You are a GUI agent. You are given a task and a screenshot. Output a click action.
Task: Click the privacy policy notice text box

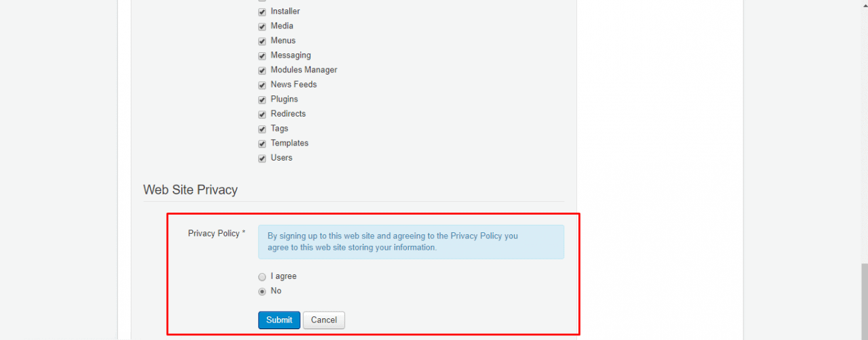click(411, 242)
